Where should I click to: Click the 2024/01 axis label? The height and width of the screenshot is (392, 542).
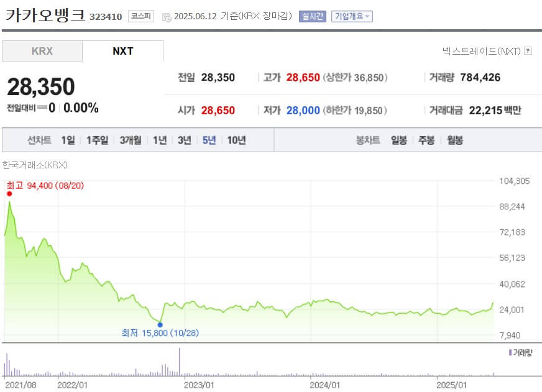[325, 385]
